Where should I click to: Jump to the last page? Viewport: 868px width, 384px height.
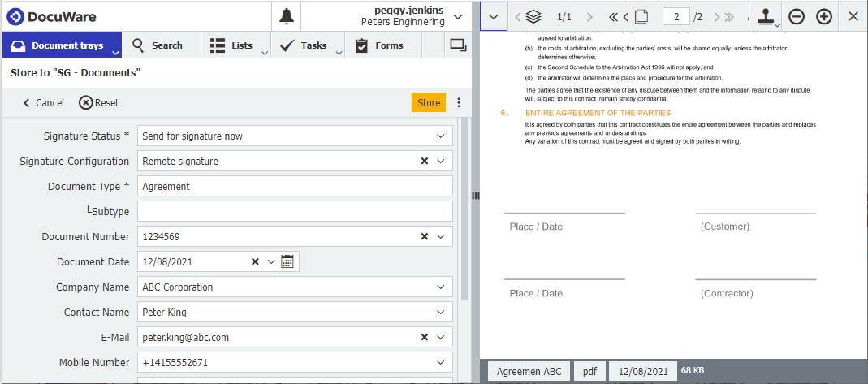[x=729, y=16]
